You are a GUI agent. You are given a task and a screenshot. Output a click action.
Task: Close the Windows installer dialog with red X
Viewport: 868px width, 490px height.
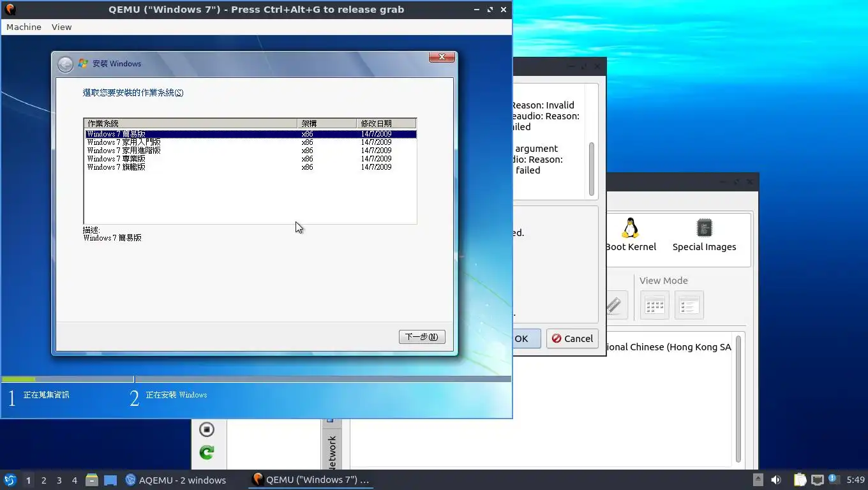[x=442, y=57]
